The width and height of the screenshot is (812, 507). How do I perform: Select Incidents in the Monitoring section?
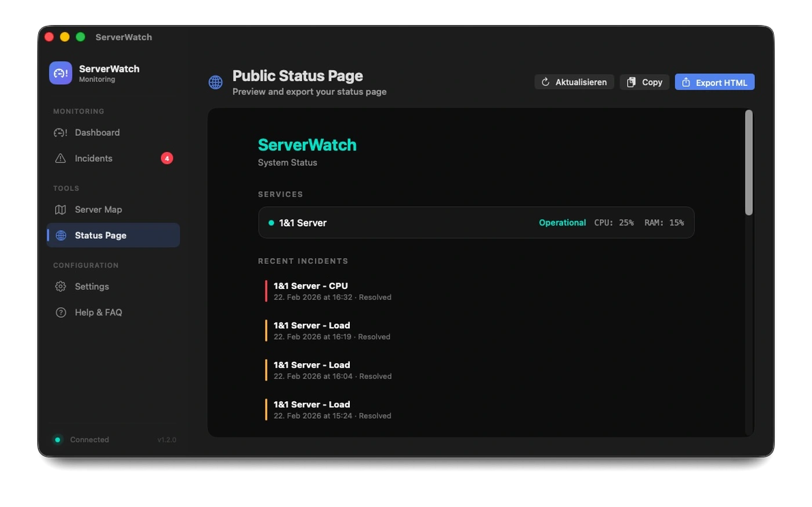coord(94,158)
